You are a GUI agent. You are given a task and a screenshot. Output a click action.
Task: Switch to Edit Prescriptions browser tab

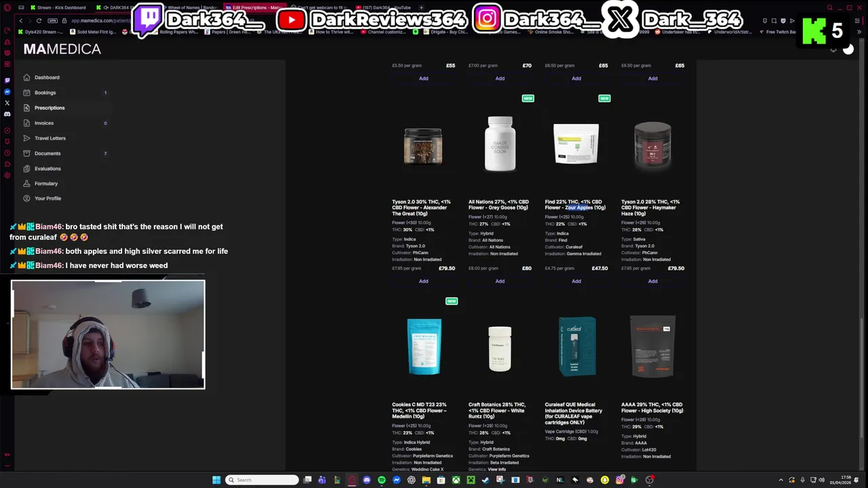pos(256,7)
